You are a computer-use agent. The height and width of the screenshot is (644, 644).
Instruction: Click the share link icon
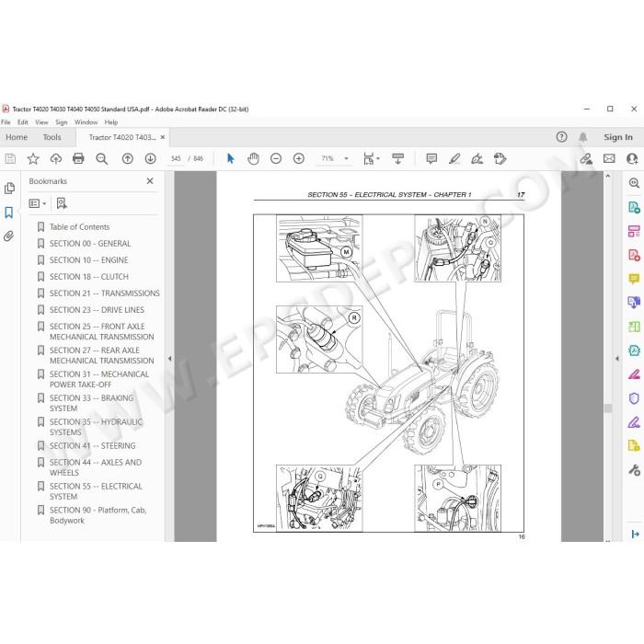[x=586, y=158]
